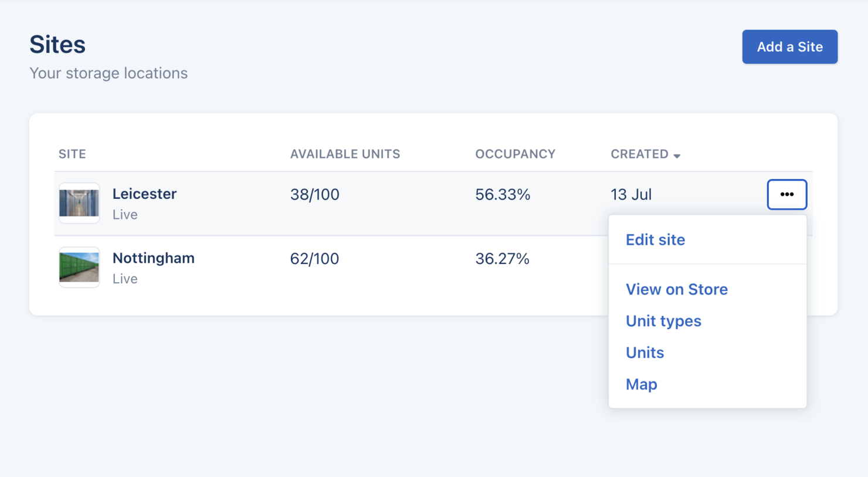868x477 pixels.
Task: Open the Leicester row three-dot actions menu
Action: [x=786, y=194]
